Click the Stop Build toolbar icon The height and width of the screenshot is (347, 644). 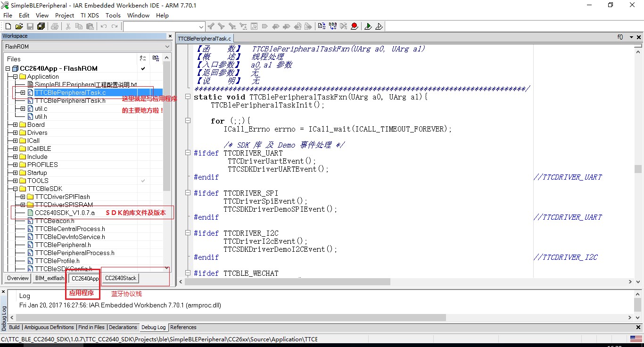(x=344, y=26)
